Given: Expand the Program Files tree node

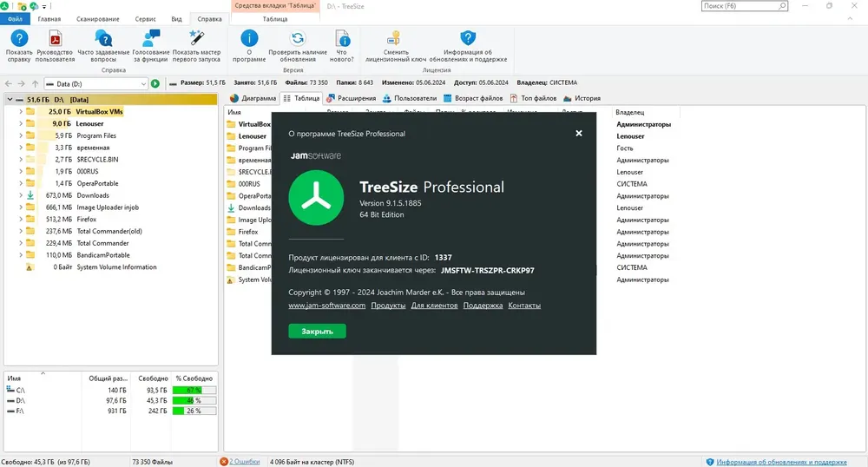Looking at the screenshot, I should coord(21,135).
